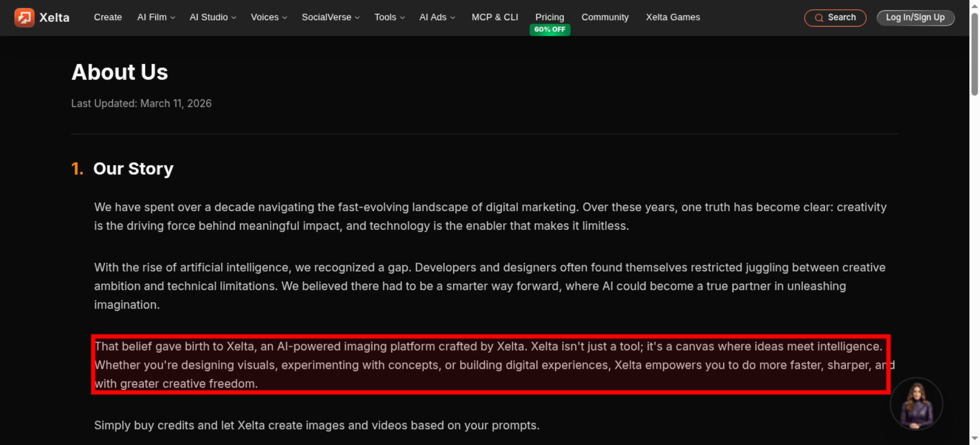Open the Voices dropdown
This screenshot has height=445, width=980.
269,17
